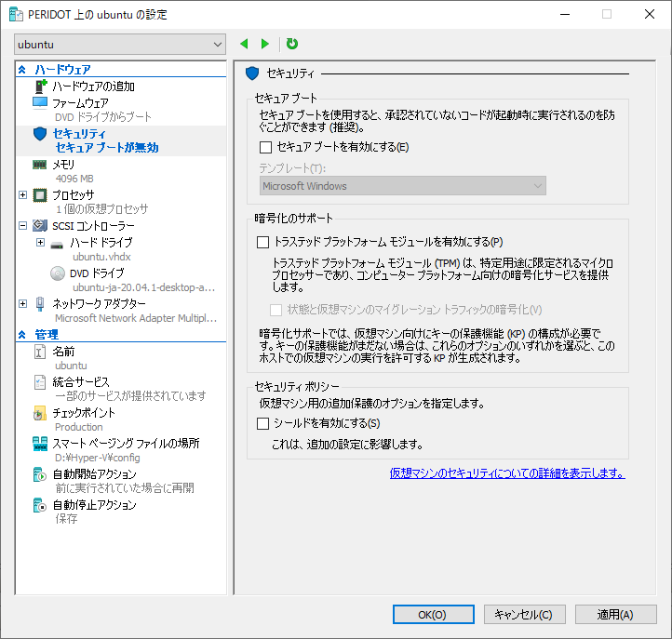
Task: Click the D:¥Hyper-V¥config path text
Action: tap(98, 458)
